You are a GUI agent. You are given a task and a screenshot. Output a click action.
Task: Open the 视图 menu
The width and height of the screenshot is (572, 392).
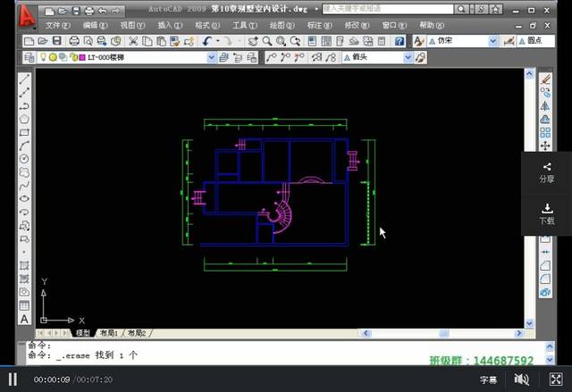click(133, 25)
